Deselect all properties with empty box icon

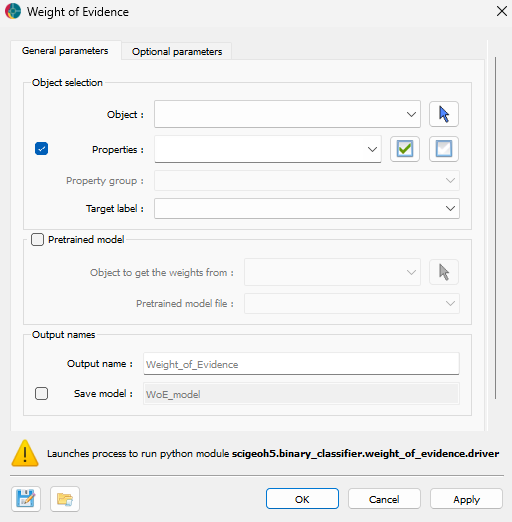click(444, 149)
